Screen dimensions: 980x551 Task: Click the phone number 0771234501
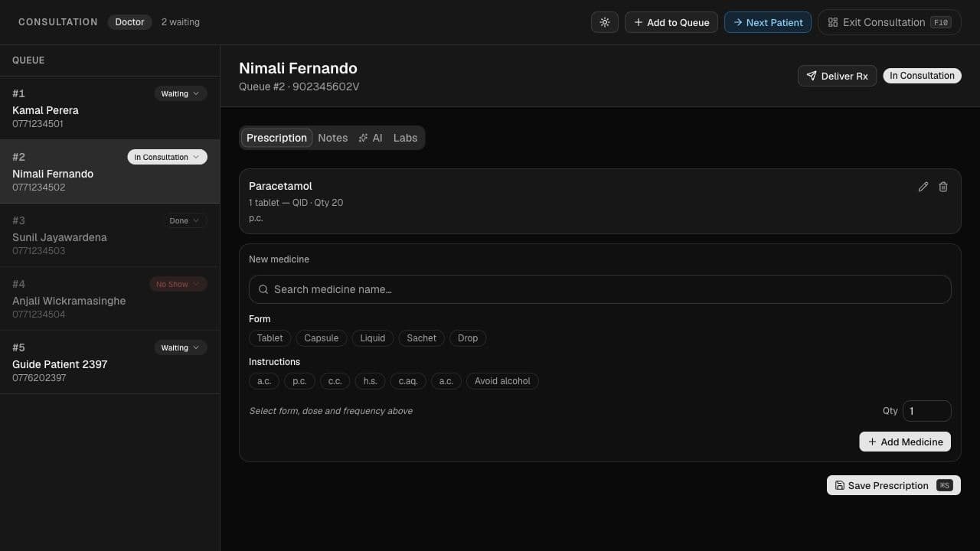(38, 124)
